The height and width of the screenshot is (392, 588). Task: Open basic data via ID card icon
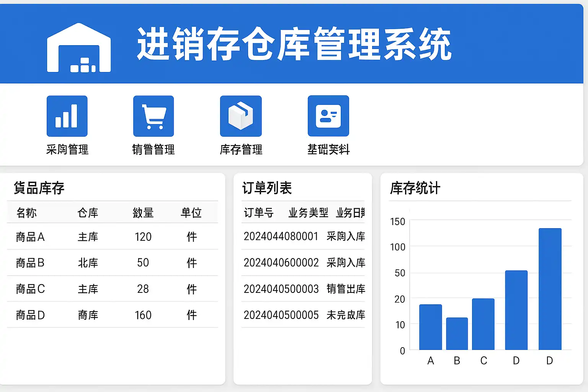click(328, 116)
